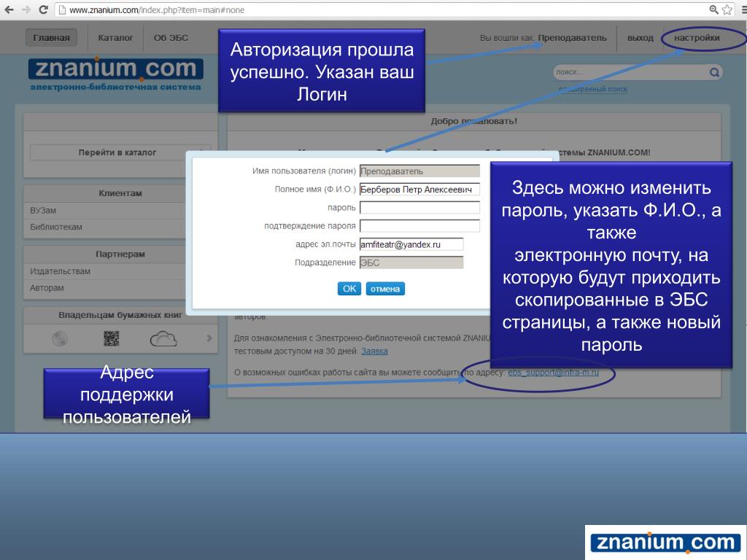
Task: Click the Полное имя (Ф.И.О.) field
Action: [x=419, y=190]
